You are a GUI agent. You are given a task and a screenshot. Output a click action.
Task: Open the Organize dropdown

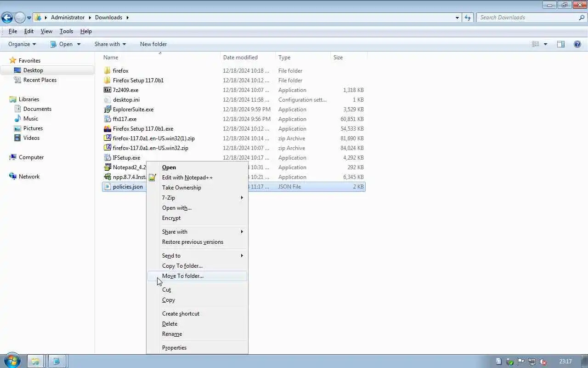pos(22,44)
